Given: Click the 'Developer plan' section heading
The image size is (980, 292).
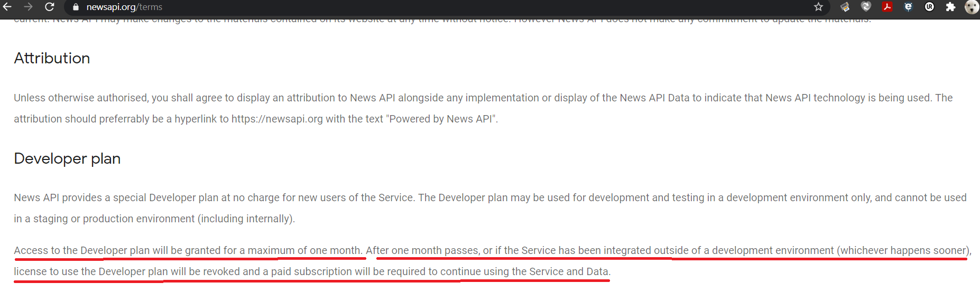Looking at the screenshot, I should [x=67, y=158].
